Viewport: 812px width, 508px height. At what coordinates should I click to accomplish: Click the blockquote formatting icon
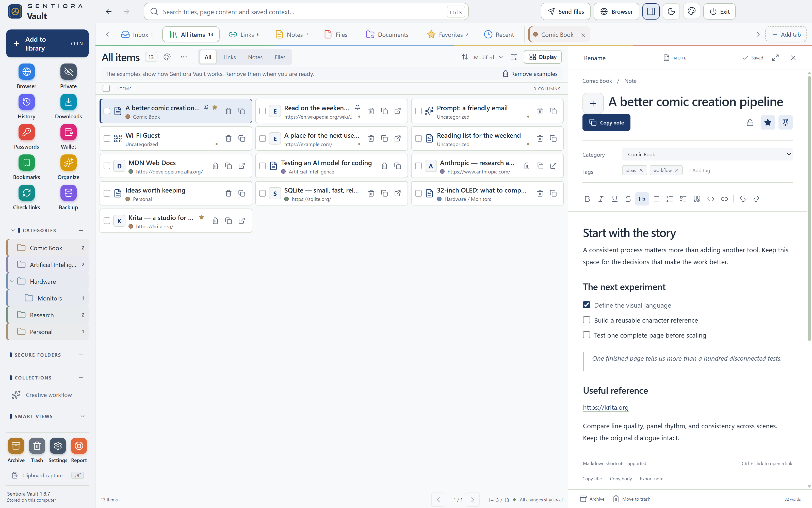[x=697, y=199]
